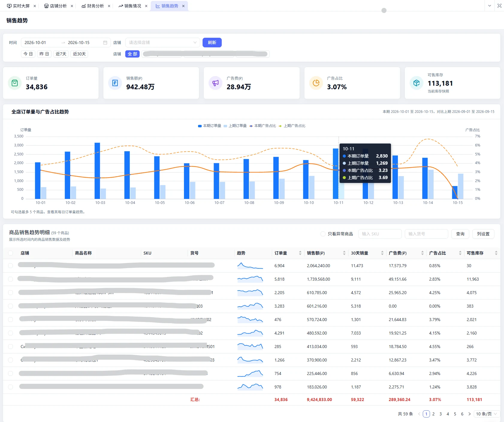Screen dimensions: 504x422
Task: Select row with 订单量 2,205
Action: point(10,293)
